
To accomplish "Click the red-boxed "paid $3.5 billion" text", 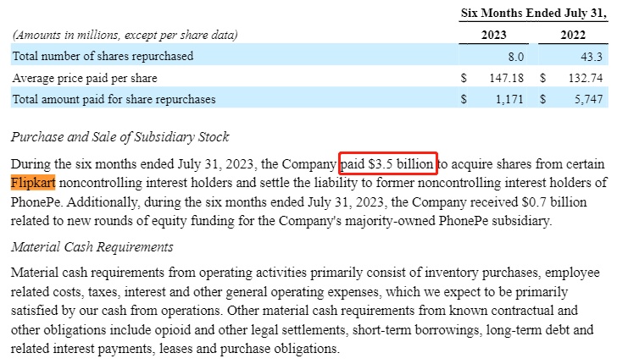I will pyautogui.click(x=388, y=163).
